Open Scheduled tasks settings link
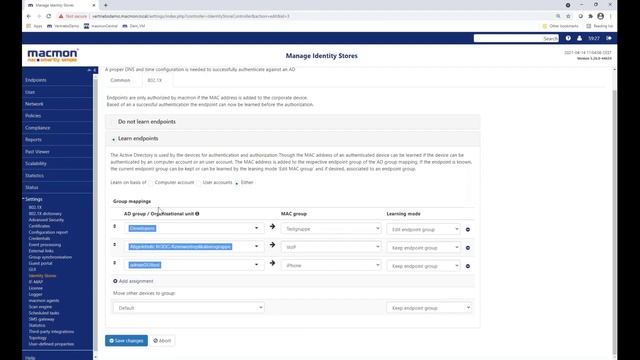Screen dimensions: 640x360 point(44,313)
